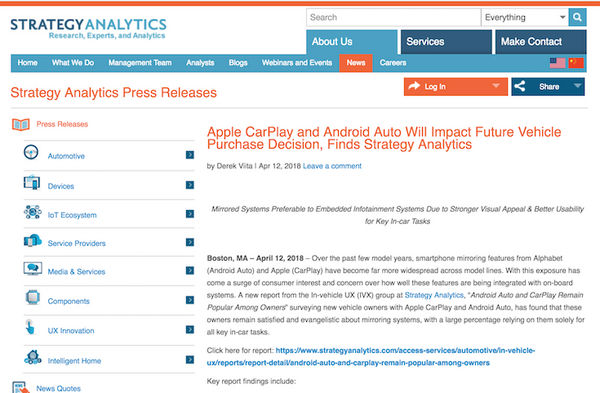The image size is (600, 393).
Task: Expand the Components row arrow
Action: [190, 300]
